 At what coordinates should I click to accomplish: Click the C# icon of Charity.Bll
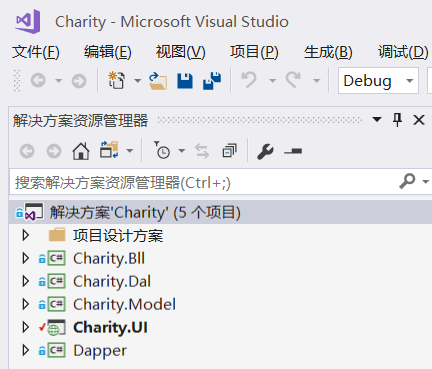click(x=56, y=258)
